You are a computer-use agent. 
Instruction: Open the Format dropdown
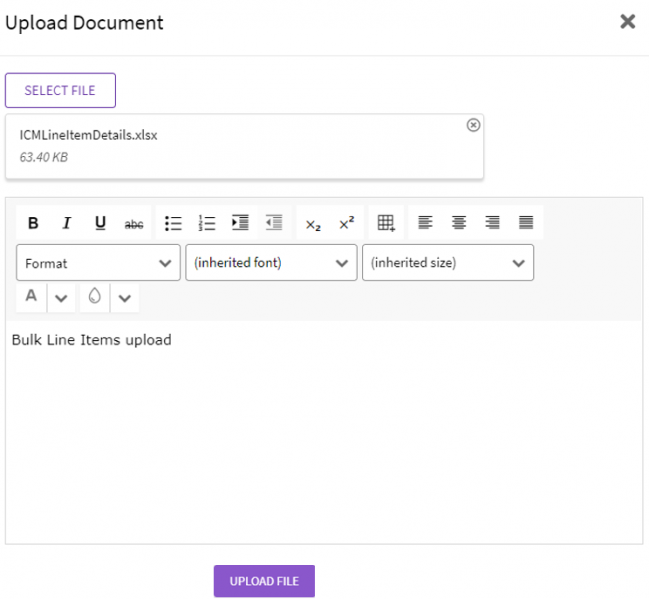[x=98, y=263]
